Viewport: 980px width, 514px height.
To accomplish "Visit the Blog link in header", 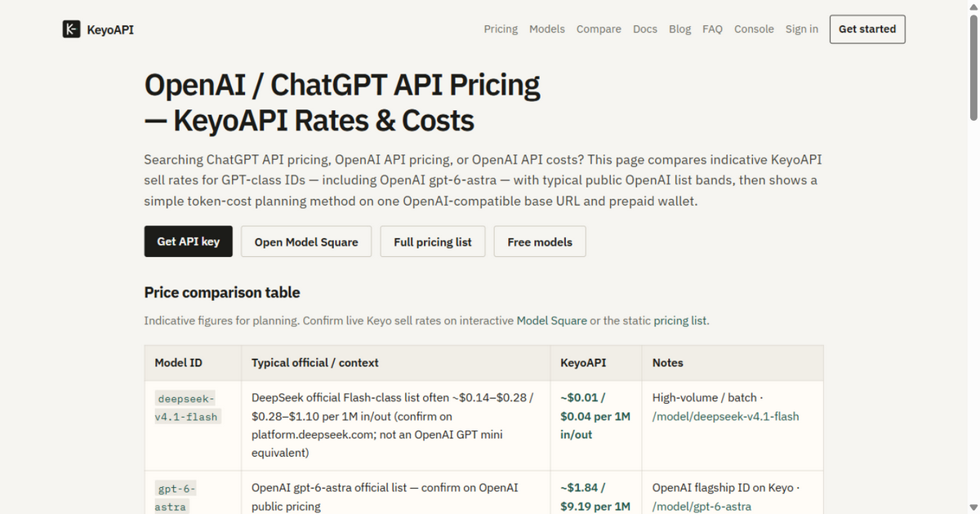I will point(679,29).
